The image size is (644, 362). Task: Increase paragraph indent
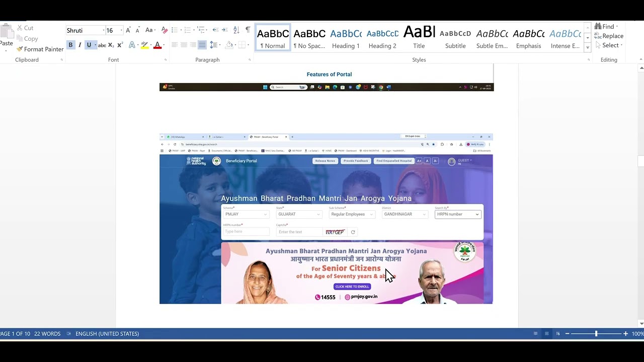[224, 30]
